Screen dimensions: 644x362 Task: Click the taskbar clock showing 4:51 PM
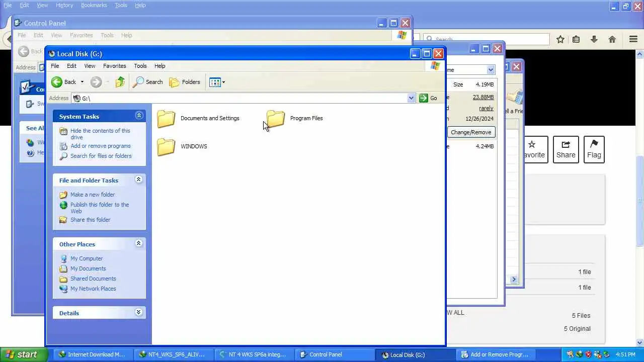coord(625,354)
